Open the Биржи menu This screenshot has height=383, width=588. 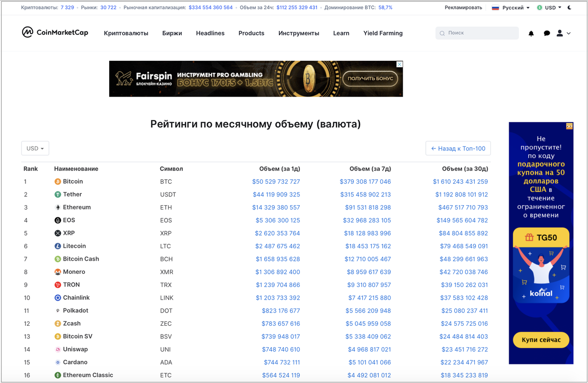(x=172, y=33)
